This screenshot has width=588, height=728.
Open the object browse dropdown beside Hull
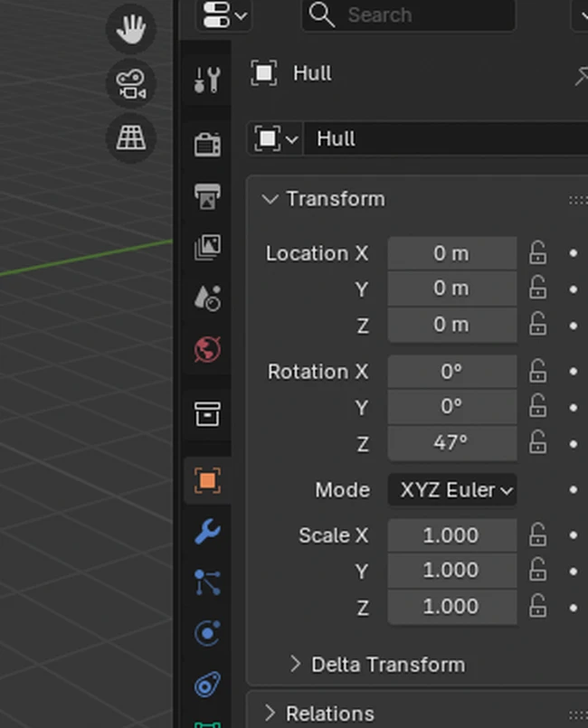pos(275,138)
